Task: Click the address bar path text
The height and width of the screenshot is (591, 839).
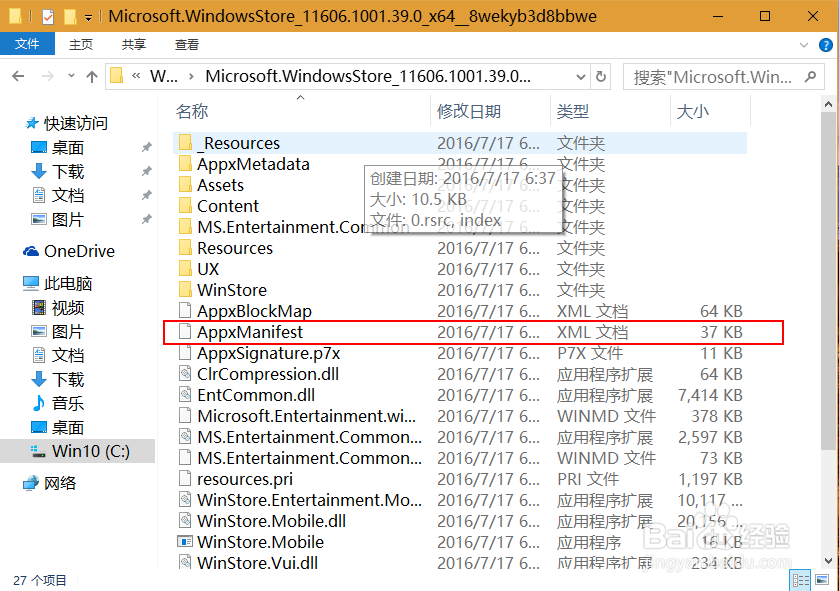Action: tap(368, 76)
